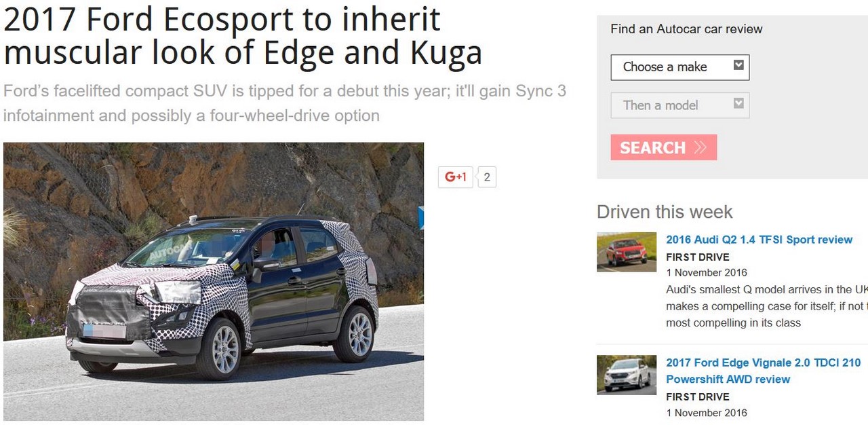Click the SEARCH button

[664, 147]
